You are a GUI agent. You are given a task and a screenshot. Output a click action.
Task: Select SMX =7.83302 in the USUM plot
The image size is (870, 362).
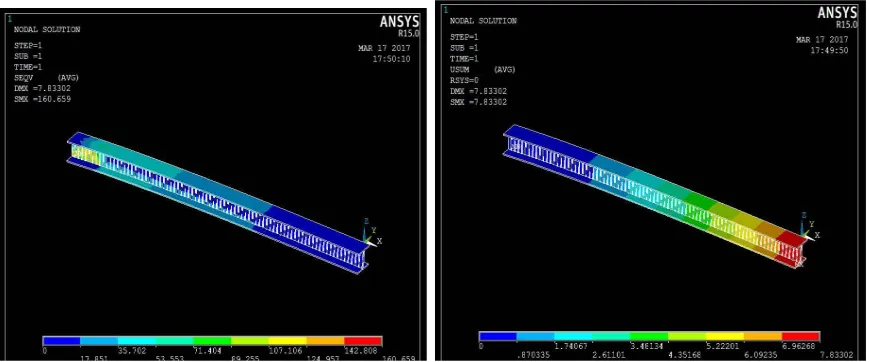click(x=478, y=103)
